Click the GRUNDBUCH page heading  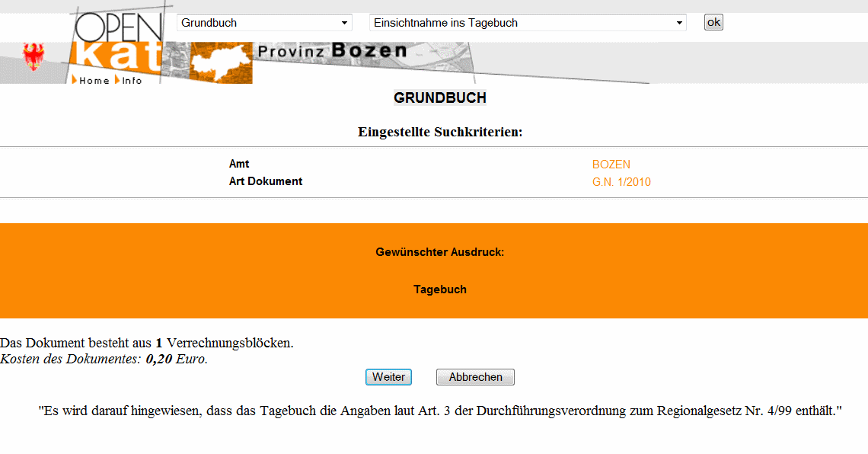(439, 98)
